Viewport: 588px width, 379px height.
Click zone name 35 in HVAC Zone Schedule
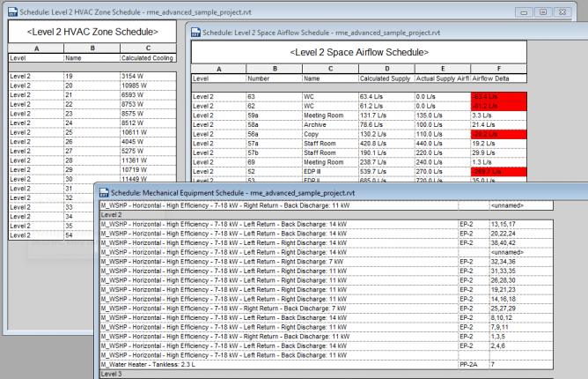[78, 227]
